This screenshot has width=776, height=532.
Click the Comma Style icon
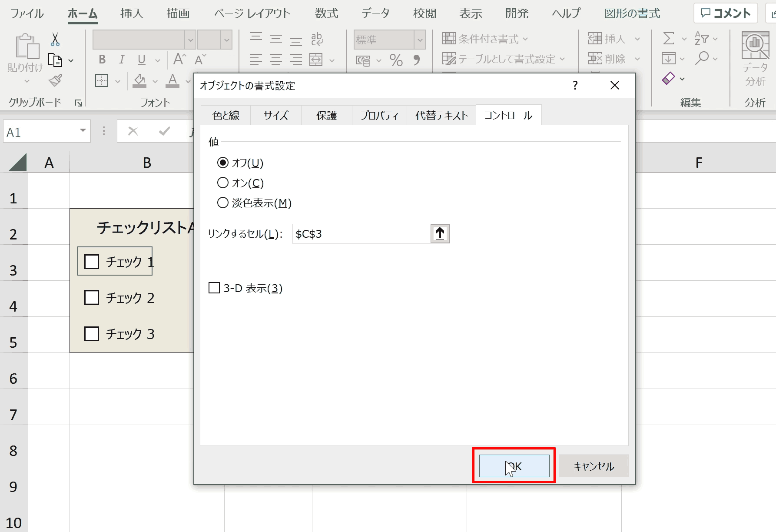tap(417, 60)
